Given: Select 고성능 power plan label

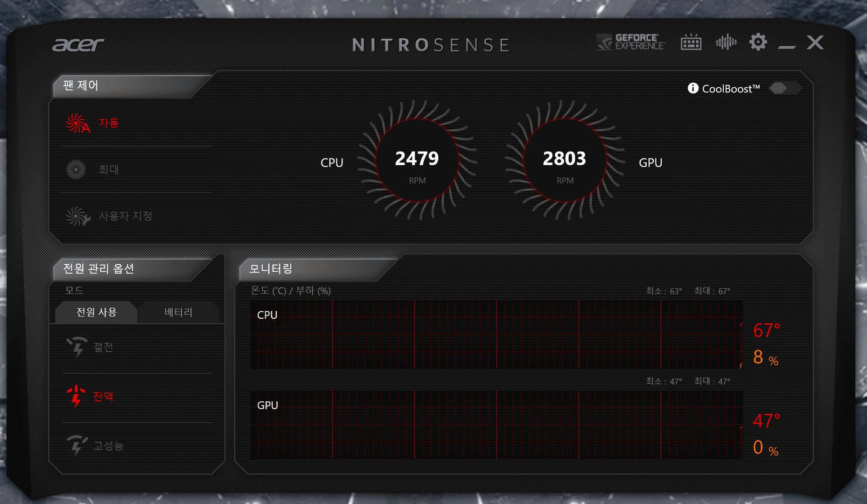Looking at the screenshot, I should (x=108, y=446).
